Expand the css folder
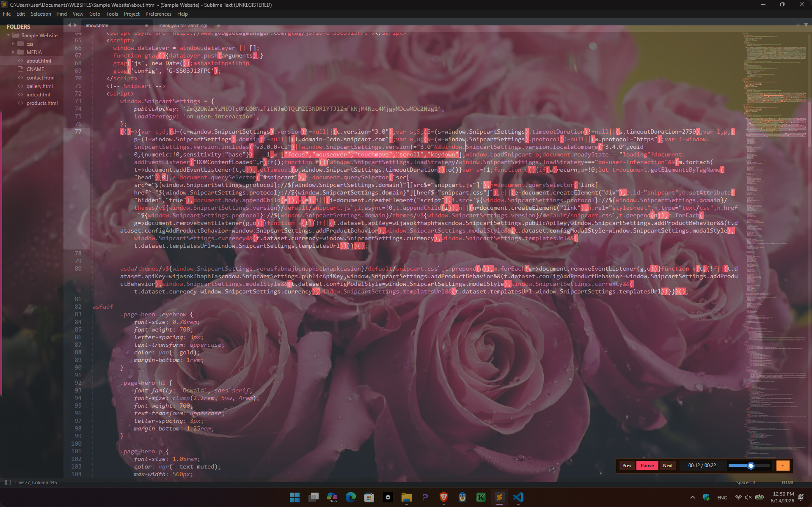 point(14,44)
